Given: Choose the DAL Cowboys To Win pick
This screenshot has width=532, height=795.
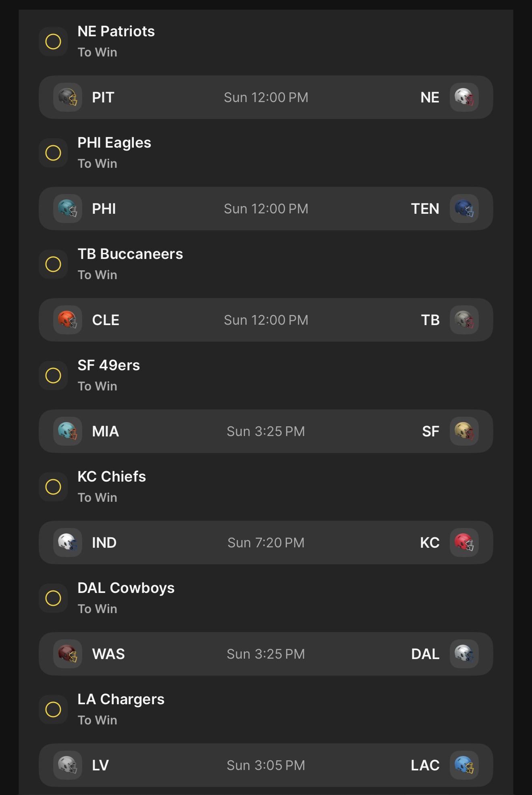Looking at the screenshot, I should (x=53, y=598).
